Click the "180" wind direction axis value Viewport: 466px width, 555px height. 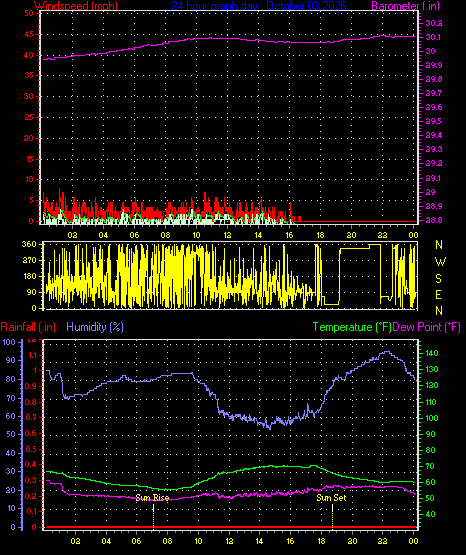point(29,276)
